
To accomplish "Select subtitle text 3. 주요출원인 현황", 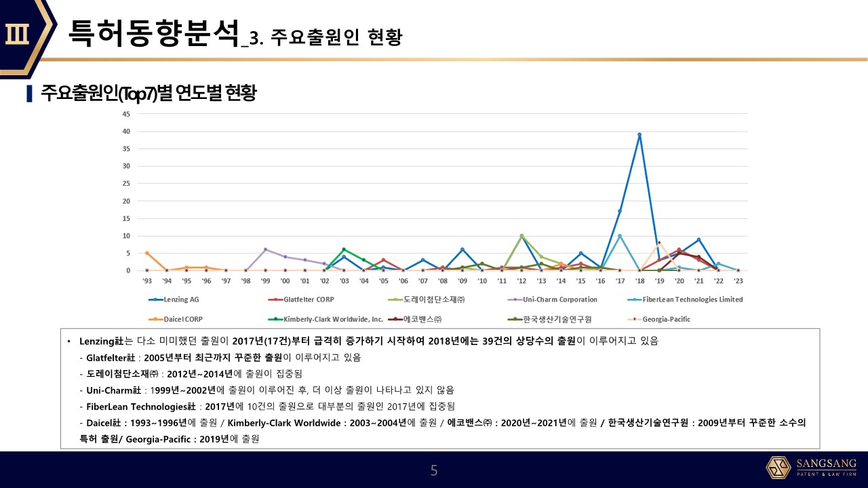I will tap(326, 37).
